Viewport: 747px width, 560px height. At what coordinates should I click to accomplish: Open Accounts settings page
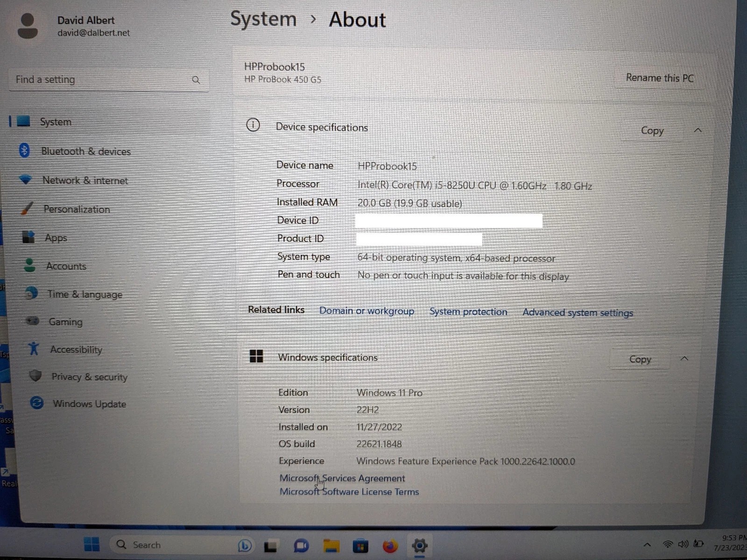(66, 266)
